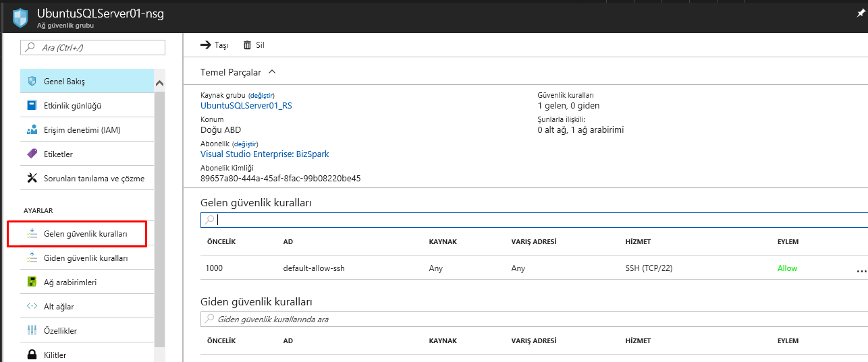Image resolution: width=868 pixels, height=362 pixels.
Task: Click the Ağ arabirimleri icon
Action: (x=32, y=282)
